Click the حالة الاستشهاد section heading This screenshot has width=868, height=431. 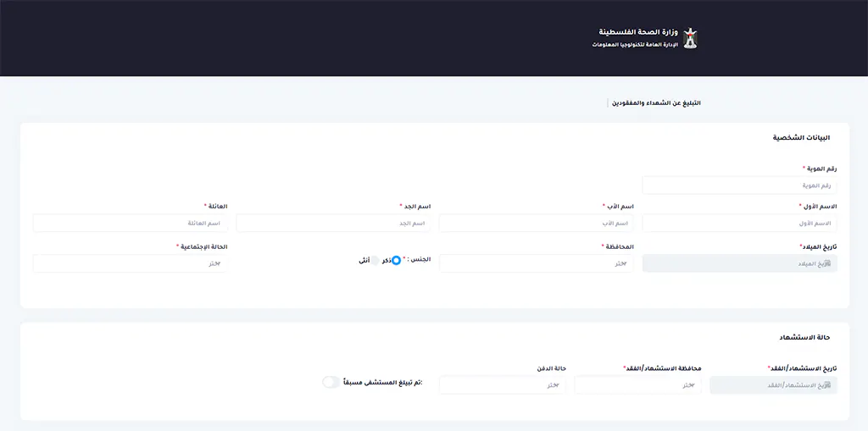805,337
